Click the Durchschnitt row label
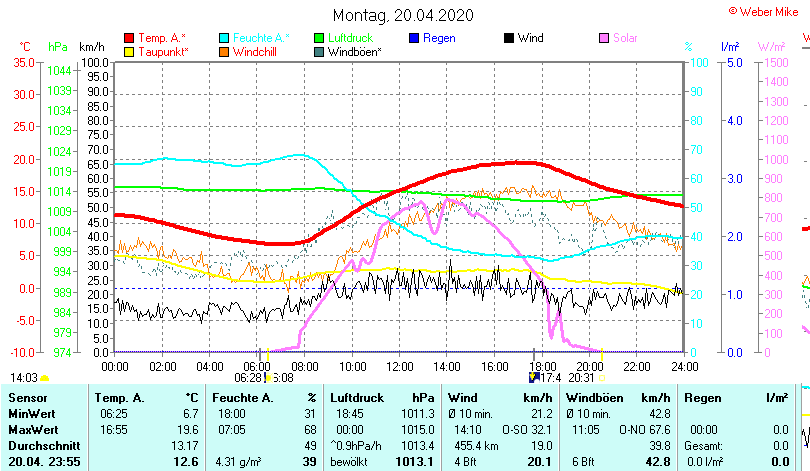Viewport: 810px width, 471px height. (x=40, y=444)
